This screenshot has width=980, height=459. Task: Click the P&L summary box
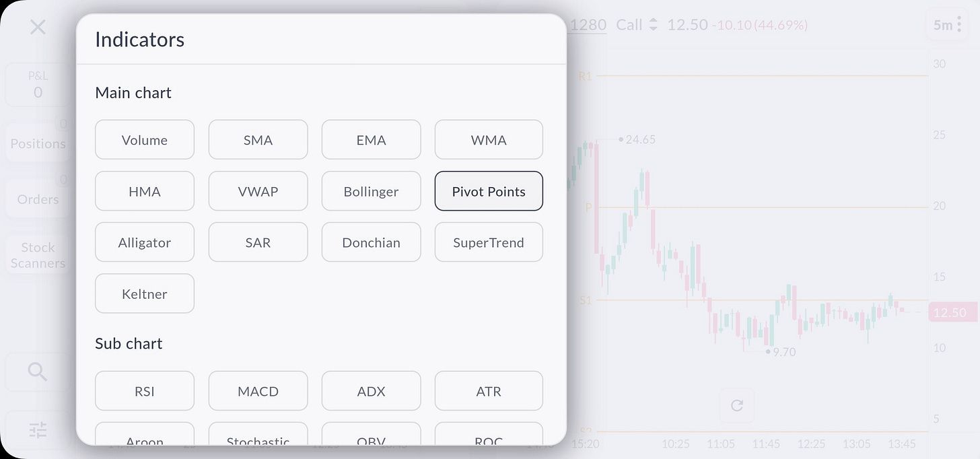38,85
